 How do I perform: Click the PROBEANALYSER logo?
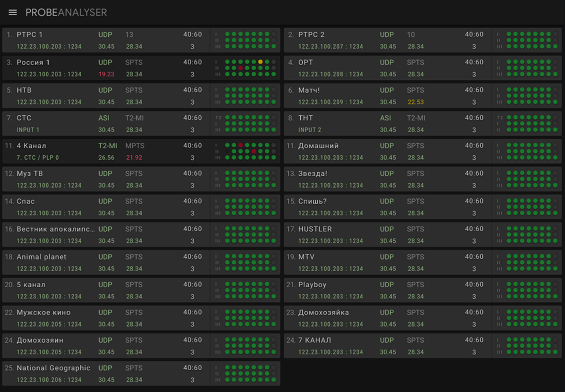pos(66,13)
